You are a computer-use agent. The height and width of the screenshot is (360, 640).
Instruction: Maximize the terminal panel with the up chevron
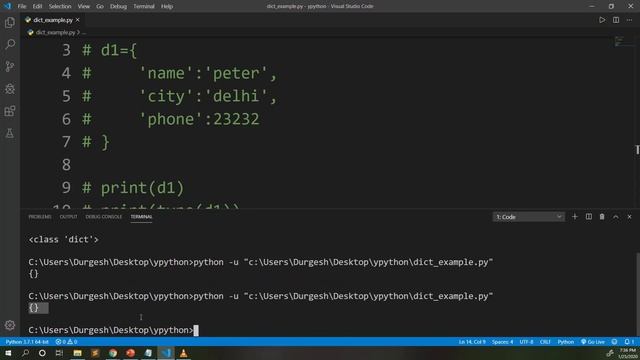click(616, 217)
